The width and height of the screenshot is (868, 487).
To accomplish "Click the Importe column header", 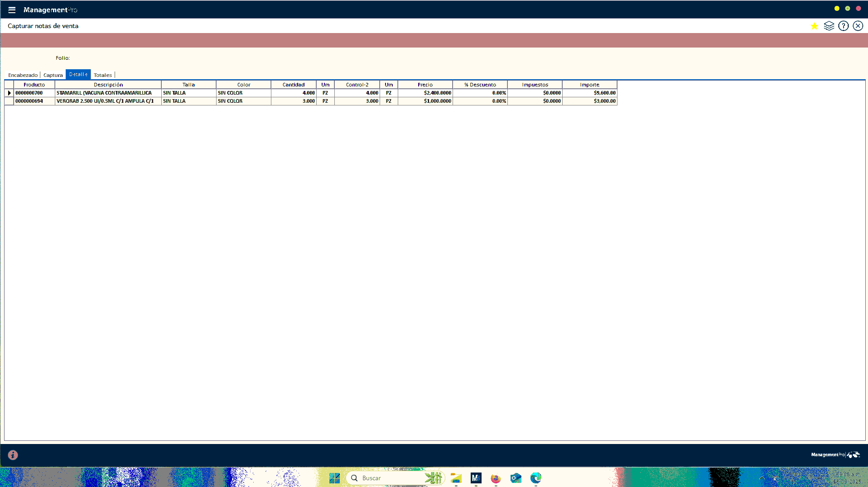I will (x=589, y=85).
